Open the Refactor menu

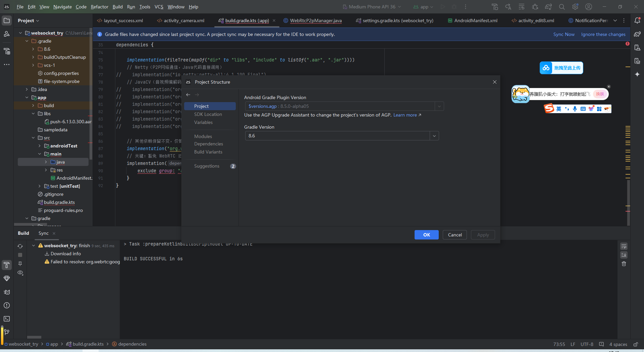coord(99,7)
